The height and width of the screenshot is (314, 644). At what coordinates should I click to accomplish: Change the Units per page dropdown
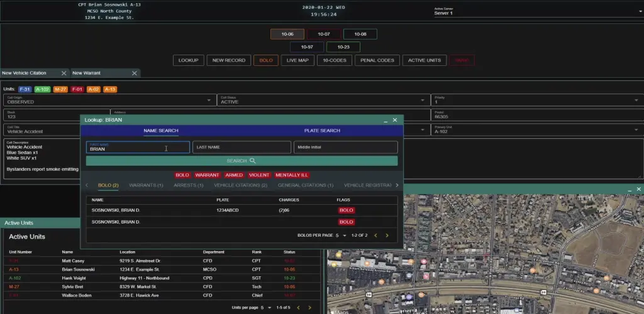pyautogui.click(x=267, y=308)
